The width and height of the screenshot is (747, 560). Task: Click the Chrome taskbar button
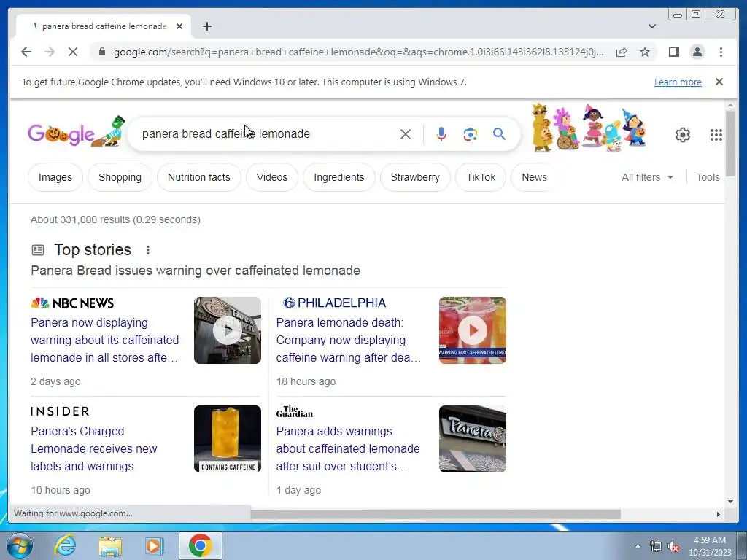201,545
